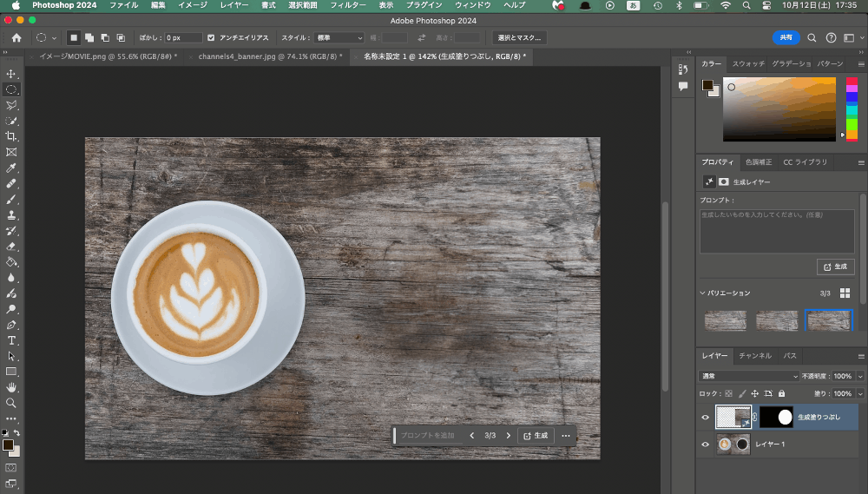Open the スタイル dropdown

[x=339, y=38]
